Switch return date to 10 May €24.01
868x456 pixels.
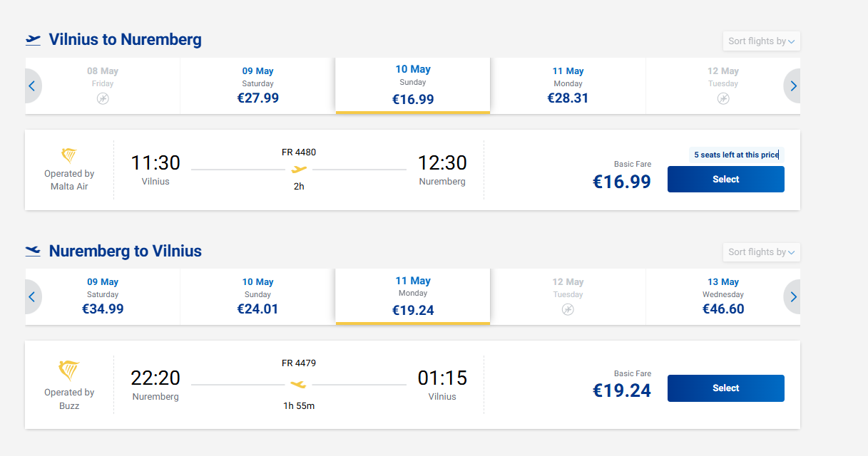click(x=257, y=296)
